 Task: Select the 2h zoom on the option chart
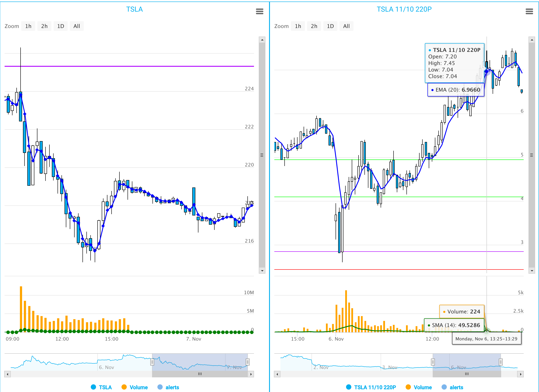pyautogui.click(x=314, y=26)
